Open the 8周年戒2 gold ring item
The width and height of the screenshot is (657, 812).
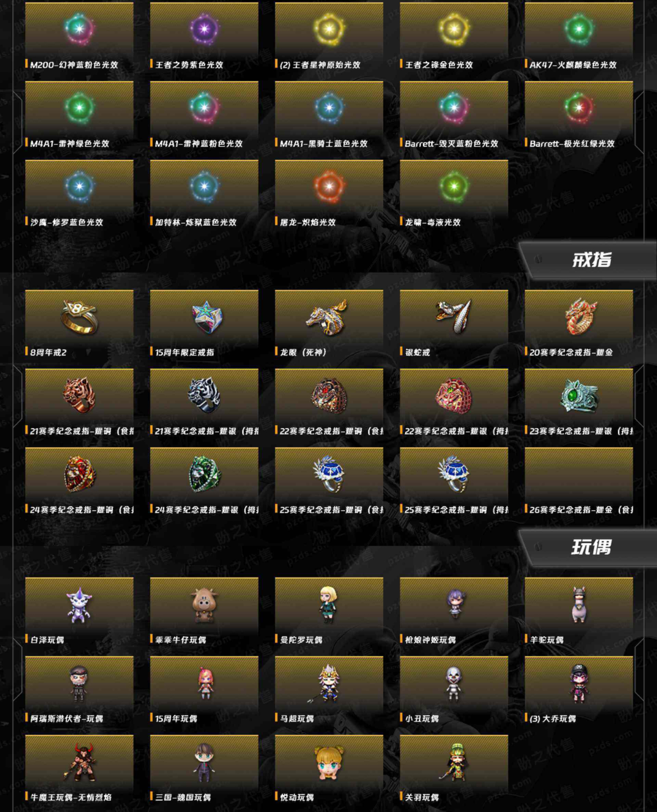click(x=79, y=317)
